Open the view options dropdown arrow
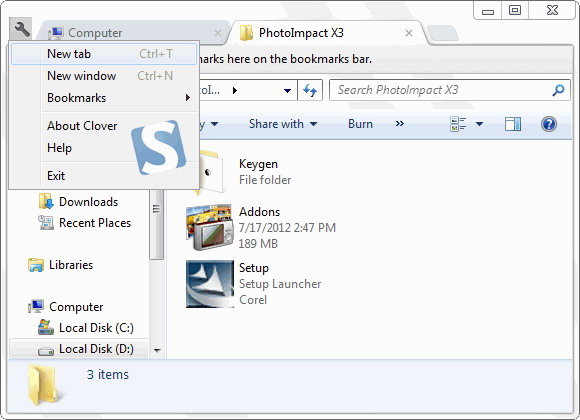This screenshot has width=580, height=420. [x=479, y=124]
